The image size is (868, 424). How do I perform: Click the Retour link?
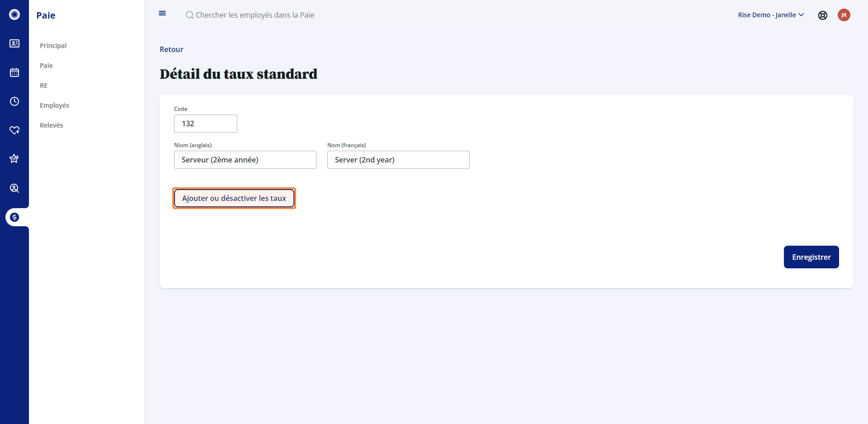pyautogui.click(x=171, y=49)
